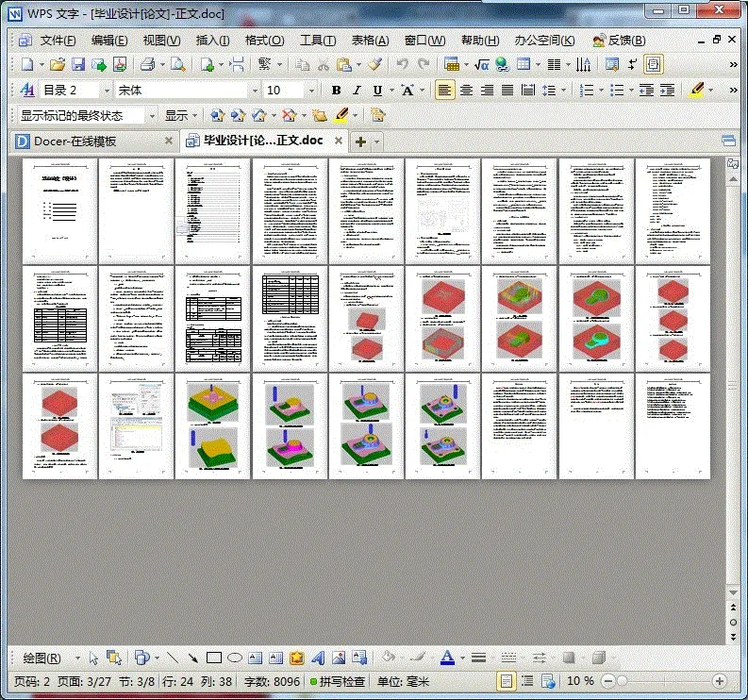The width and height of the screenshot is (748, 700).
Task: Zoom out with the minus button
Action: click(x=607, y=681)
